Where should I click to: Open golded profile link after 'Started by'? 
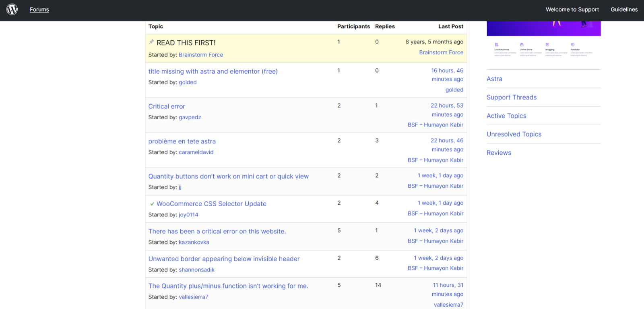coord(188,82)
